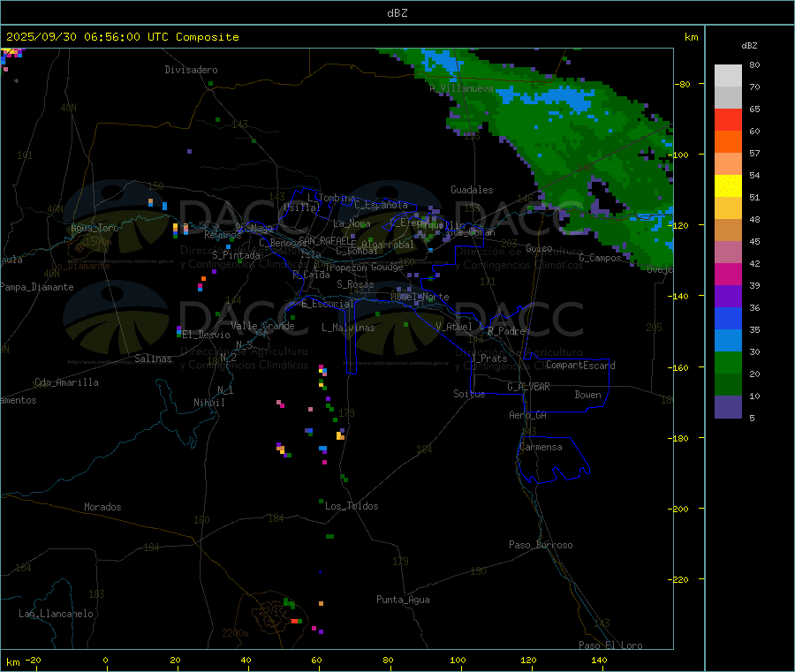The height and width of the screenshot is (672, 795).
Task: Click the lightest gray 70-80 legend swatch
Action: coord(728,76)
